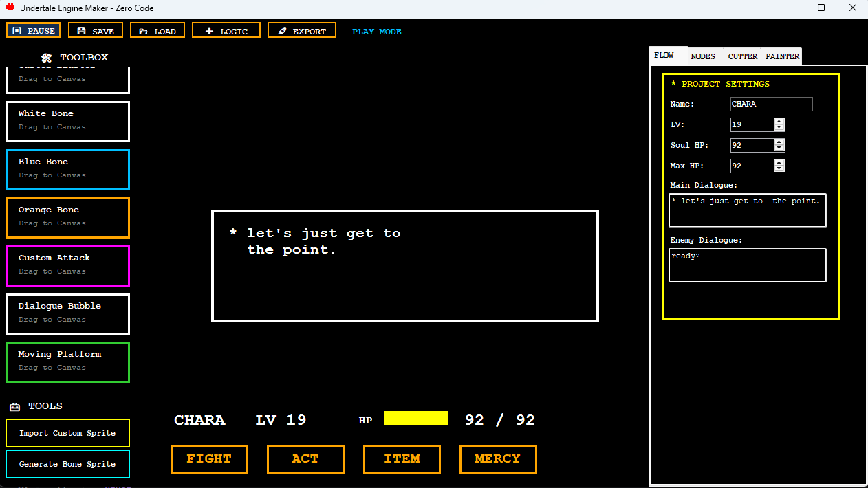Minimize the application window

pos(790,8)
